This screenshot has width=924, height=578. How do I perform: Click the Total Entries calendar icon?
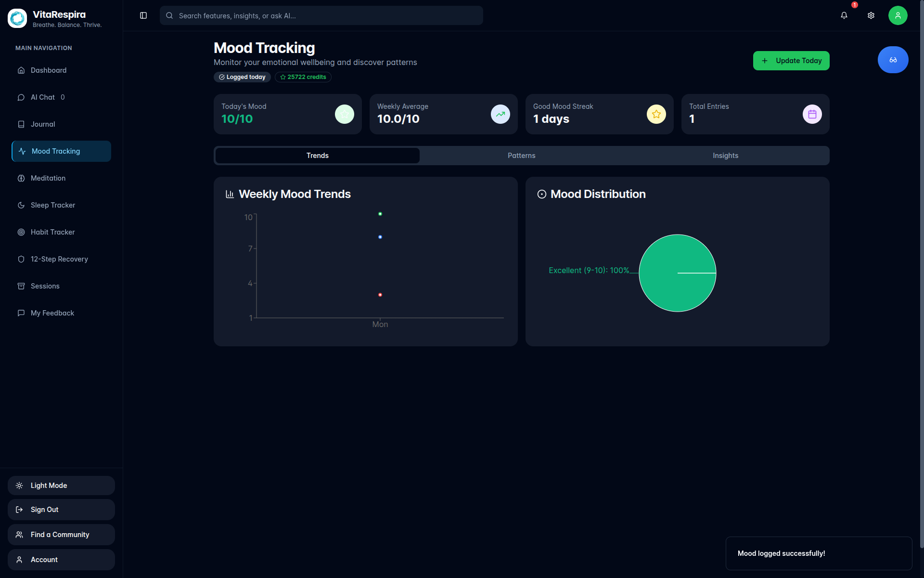812,114
